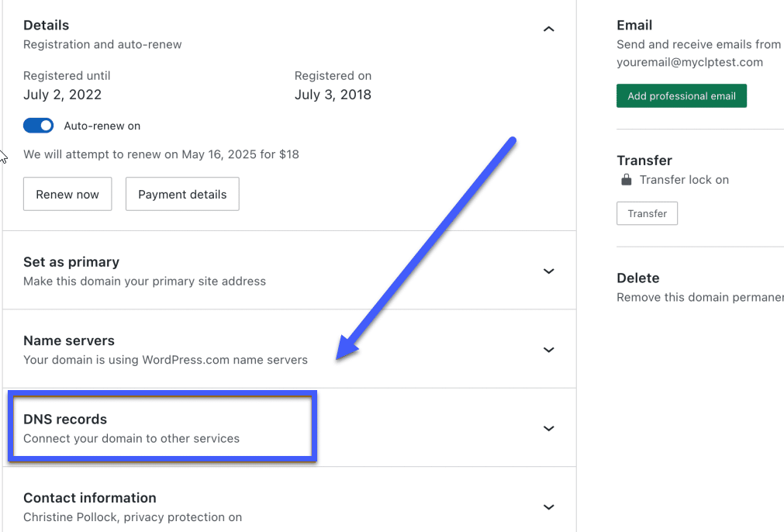Screen dimensions: 784x532
Task: Select the Delete section heading
Action: point(637,278)
